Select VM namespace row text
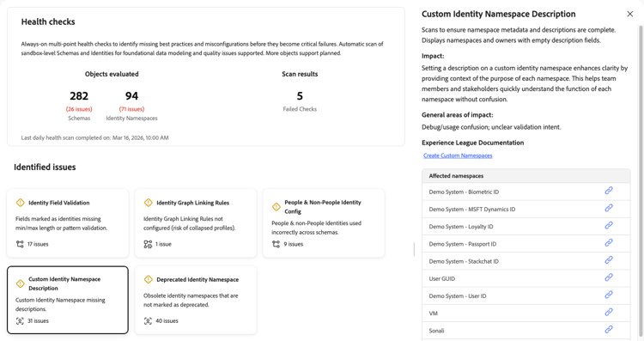This screenshot has height=341, width=644. (434, 313)
